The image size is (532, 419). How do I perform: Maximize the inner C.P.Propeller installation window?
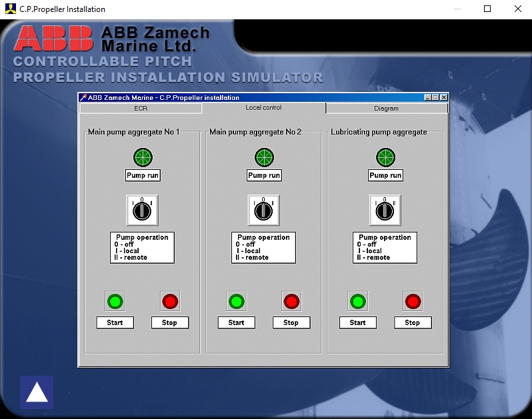pos(435,98)
